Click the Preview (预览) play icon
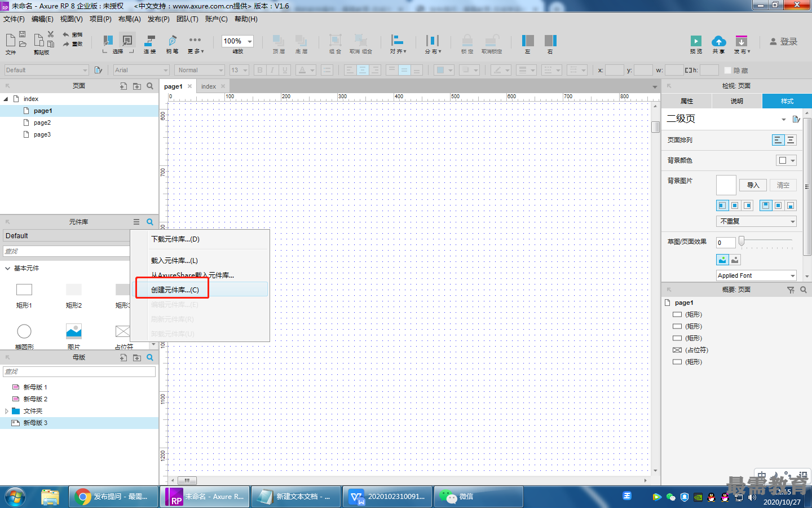Image resolution: width=812 pixels, height=508 pixels. [x=696, y=41]
